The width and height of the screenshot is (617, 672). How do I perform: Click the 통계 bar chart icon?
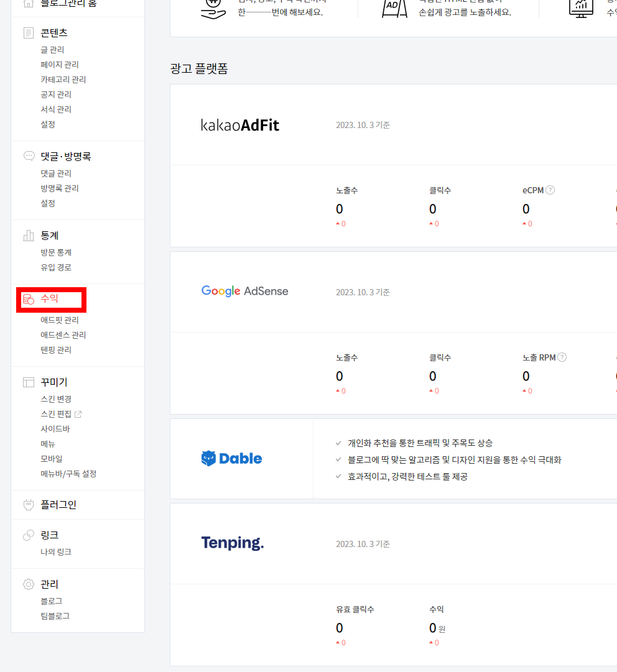(28, 235)
